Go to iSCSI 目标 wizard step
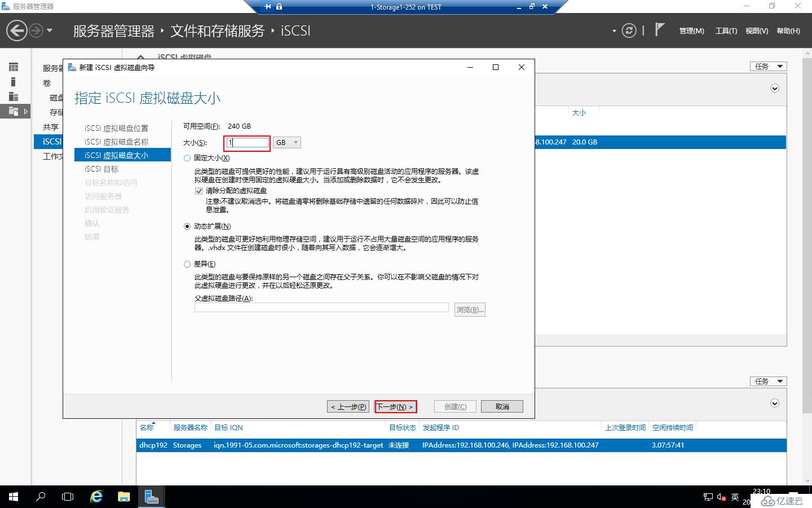 click(101, 169)
